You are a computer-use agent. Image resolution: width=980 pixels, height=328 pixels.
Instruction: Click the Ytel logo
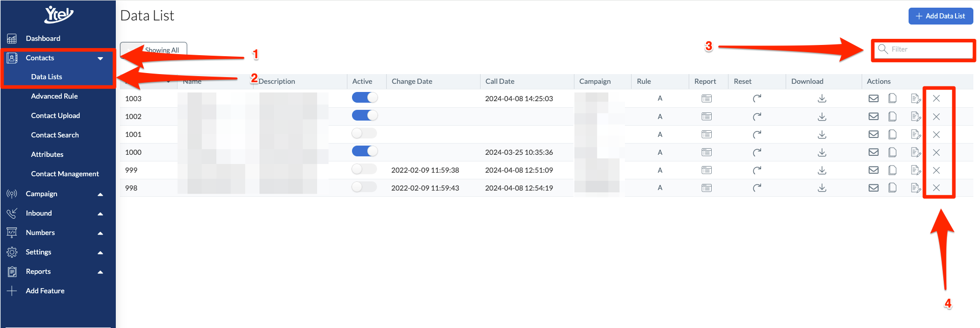pyautogui.click(x=59, y=14)
